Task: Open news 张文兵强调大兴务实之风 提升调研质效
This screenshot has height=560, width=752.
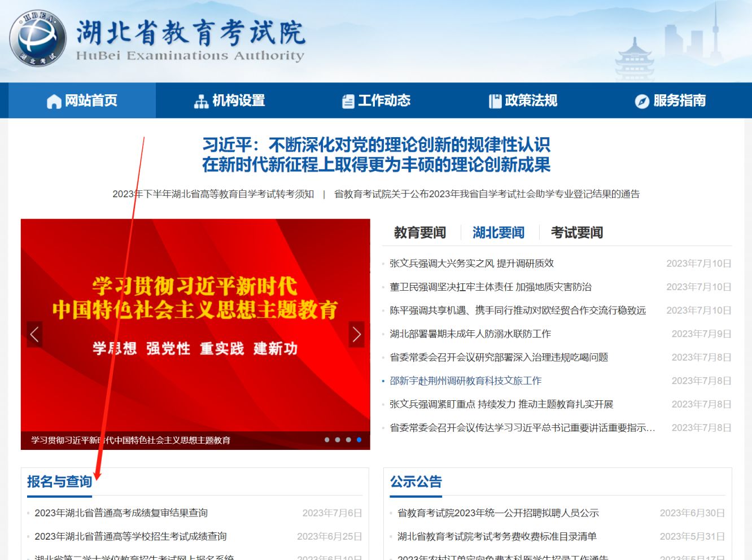Action: click(472, 264)
